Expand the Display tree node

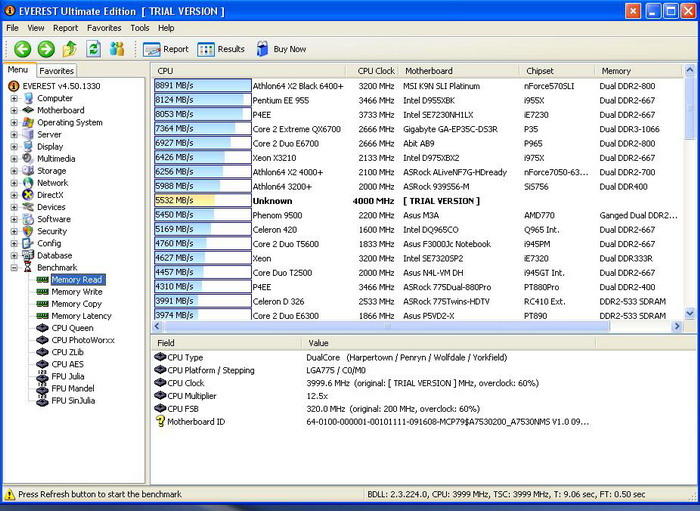14,146
